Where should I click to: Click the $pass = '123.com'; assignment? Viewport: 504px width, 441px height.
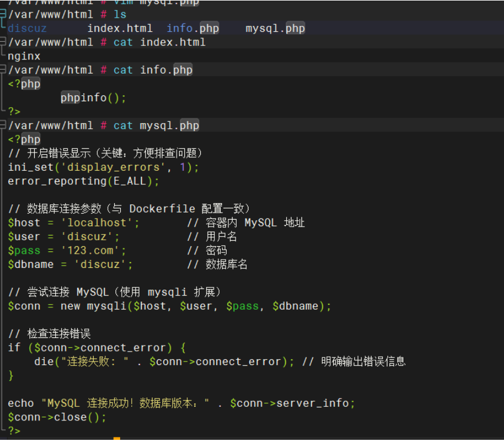coord(67,251)
